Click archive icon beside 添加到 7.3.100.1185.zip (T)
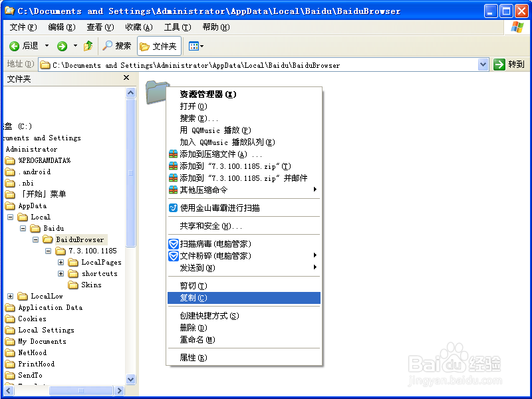 pyautogui.click(x=174, y=166)
